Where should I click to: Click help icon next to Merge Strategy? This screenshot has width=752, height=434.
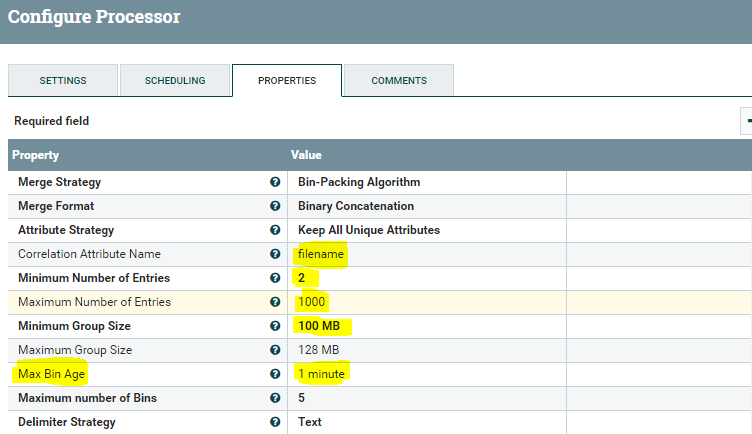click(x=274, y=183)
